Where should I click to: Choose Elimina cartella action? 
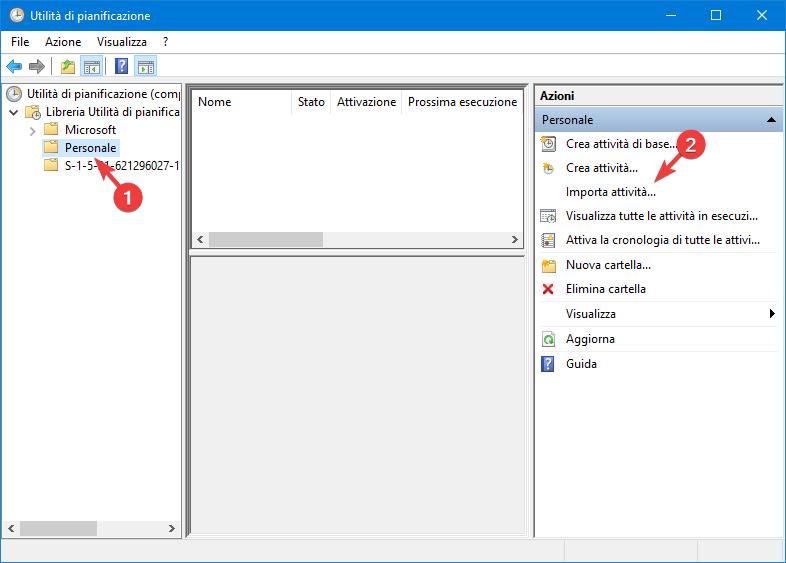click(x=606, y=289)
